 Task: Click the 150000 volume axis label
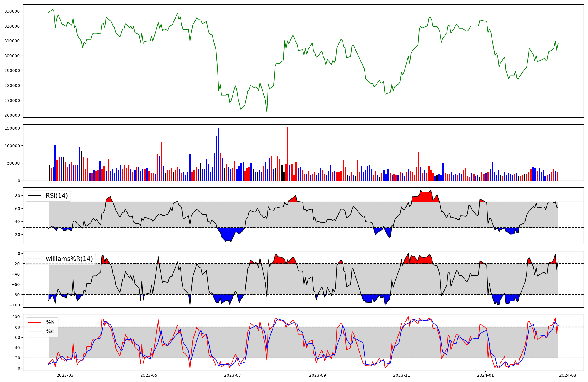13,128
